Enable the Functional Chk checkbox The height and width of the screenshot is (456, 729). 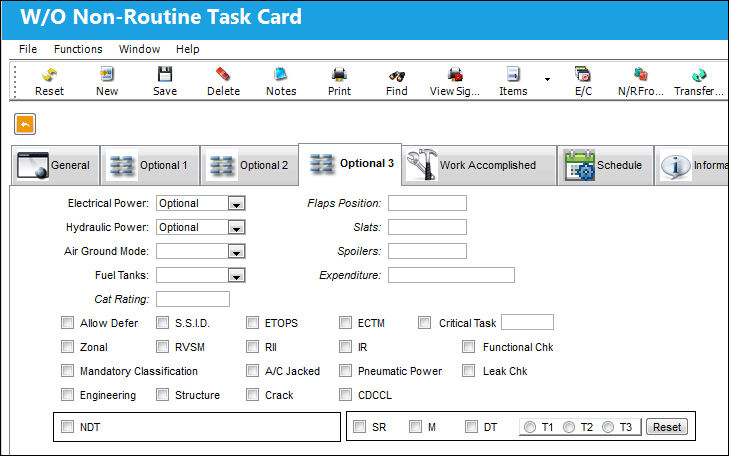pos(469,347)
